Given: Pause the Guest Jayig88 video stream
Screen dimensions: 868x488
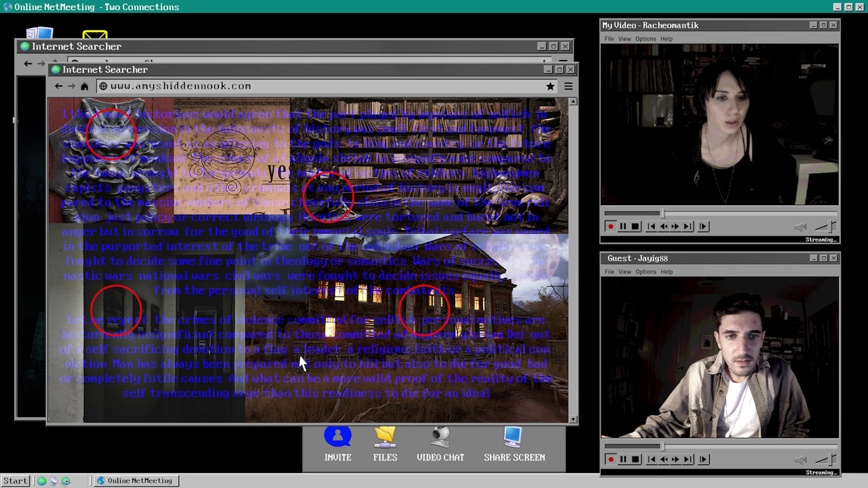Looking at the screenshot, I should click(623, 460).
